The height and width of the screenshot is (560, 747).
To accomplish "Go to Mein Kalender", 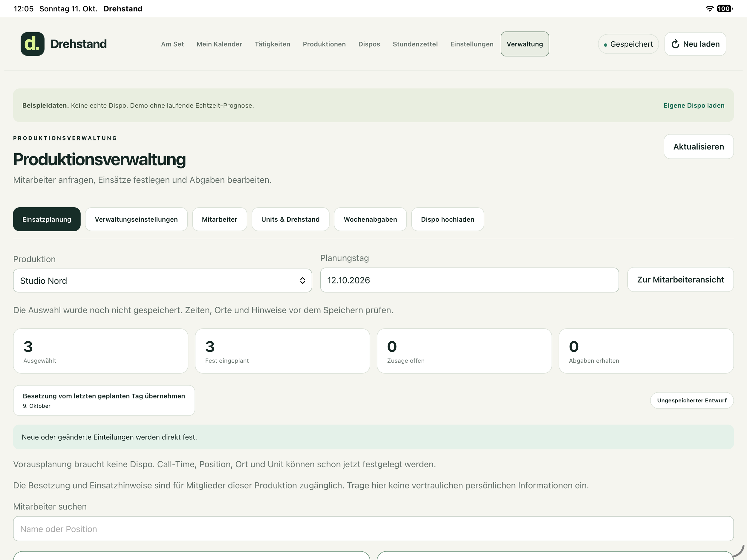I will point(219,44).
